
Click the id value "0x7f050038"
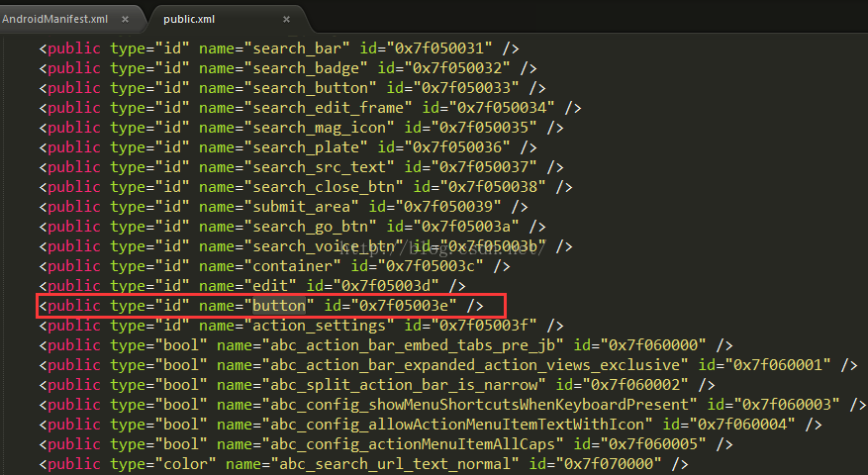pos(493,187)
